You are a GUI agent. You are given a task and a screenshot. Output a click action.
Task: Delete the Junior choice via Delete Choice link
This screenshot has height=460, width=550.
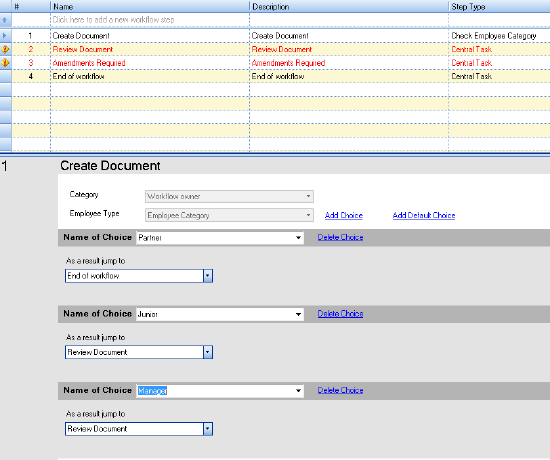pos(340,313)
